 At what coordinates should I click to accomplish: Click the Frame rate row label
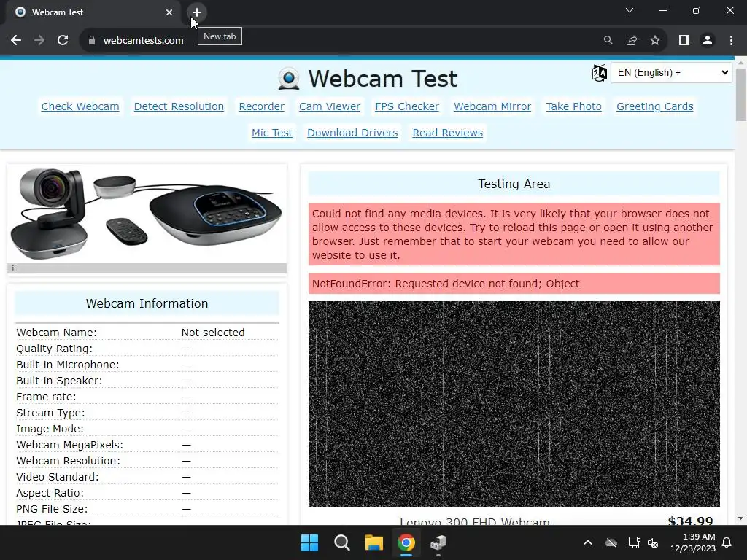tap(46, 397)
